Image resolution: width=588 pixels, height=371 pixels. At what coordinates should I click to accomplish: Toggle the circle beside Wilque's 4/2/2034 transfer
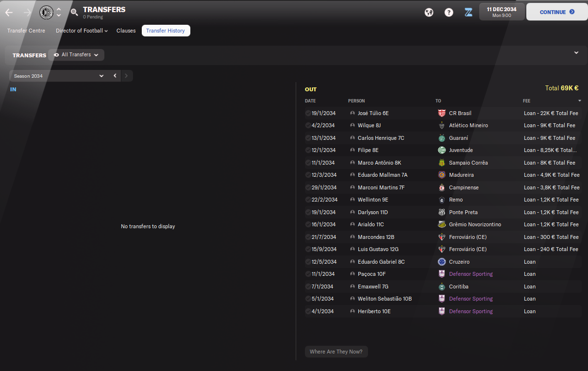coord(308,125)
